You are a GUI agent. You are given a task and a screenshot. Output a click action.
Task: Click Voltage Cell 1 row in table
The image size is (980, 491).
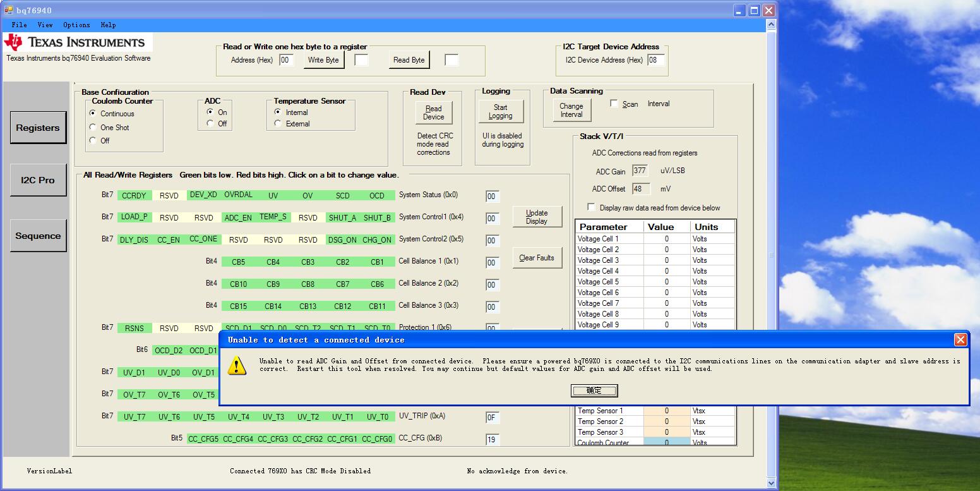tap(655, 239)
